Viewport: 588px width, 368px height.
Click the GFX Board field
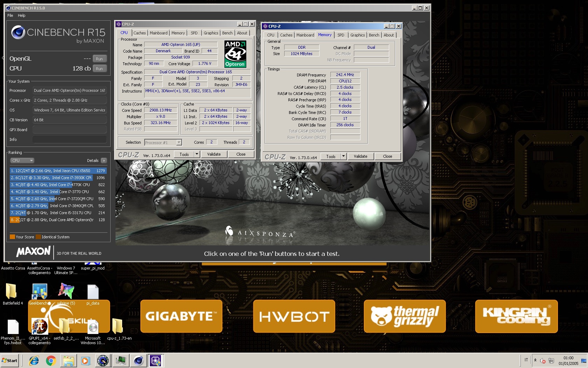pos(70,130)
